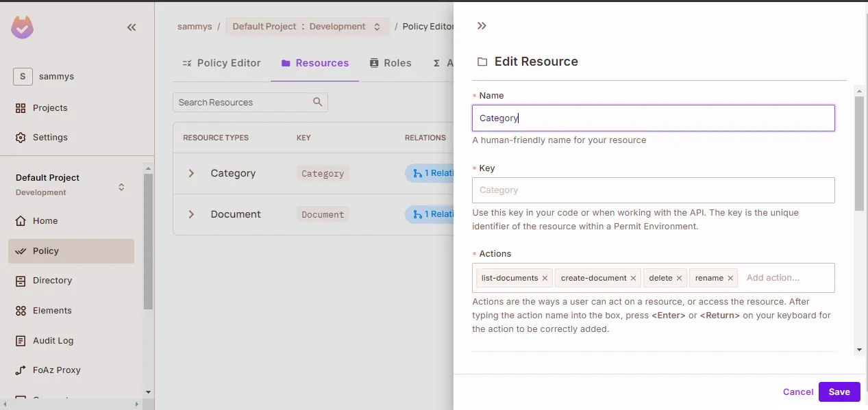Collapse the left sidebar with double-chevron icon
The image size is (868, 410).
pos(132,27)
